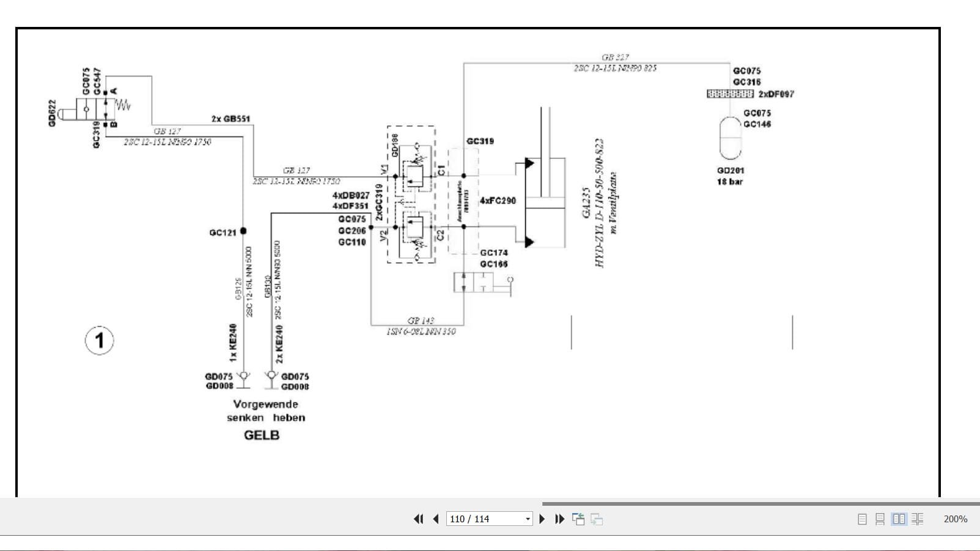Click the GELB label in the diagram
The width and height of the screenshot is (980, 551).
click(x=262, y=435)
